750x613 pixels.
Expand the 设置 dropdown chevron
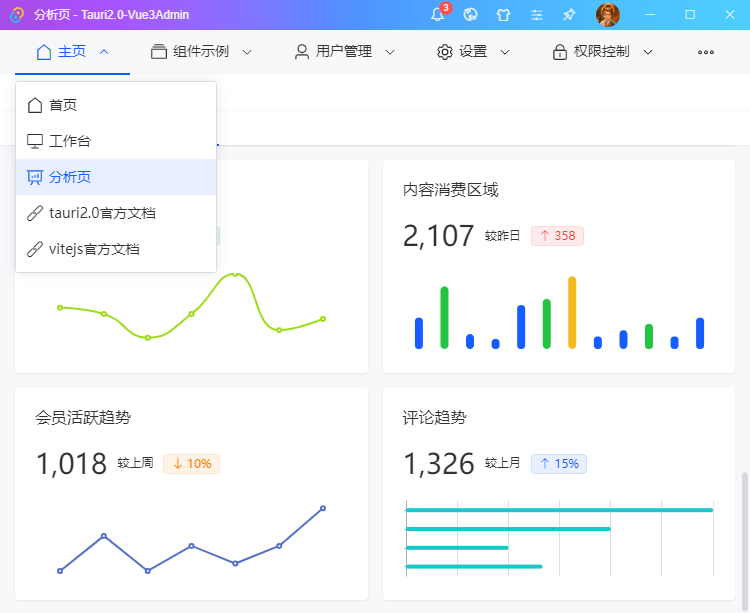tap(505, 52)
